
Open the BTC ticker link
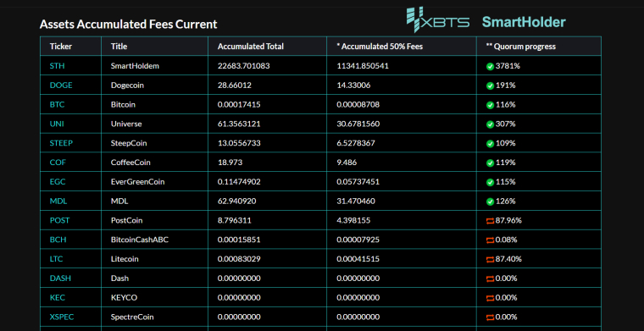pyautogui.click(x=57, y=105)
